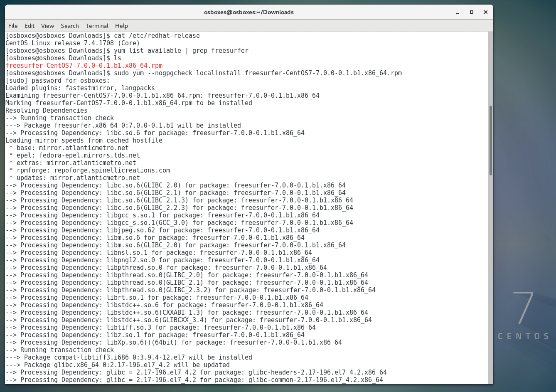This screenshot has height=392, width=556.
Task: Open the Terminal menu
Action: point(97,26)
